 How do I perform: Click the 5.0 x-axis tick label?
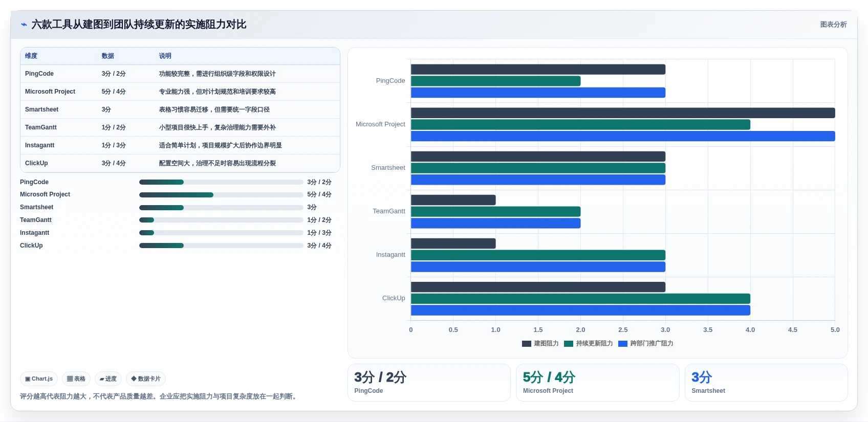(835, 330)
